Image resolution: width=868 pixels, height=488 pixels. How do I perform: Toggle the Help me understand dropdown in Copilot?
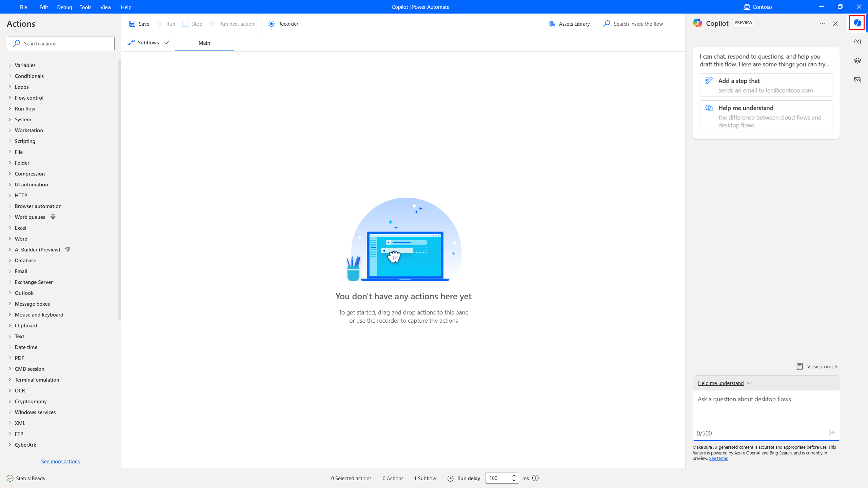[x=724, y=383]
